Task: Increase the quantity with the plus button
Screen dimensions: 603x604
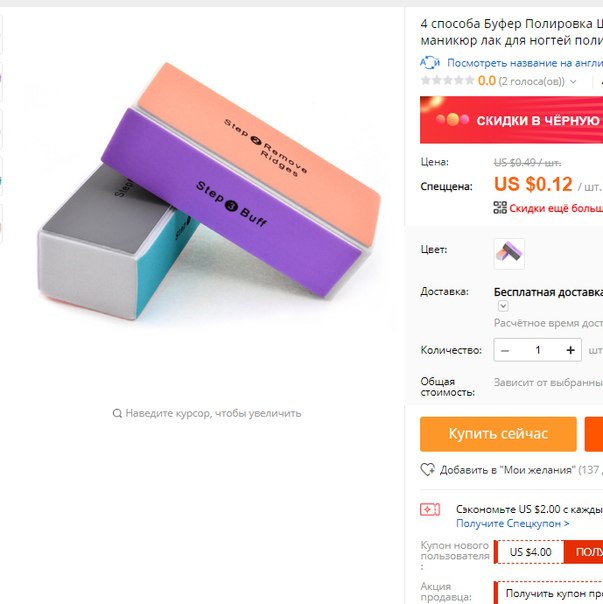Action: [570, 350]
